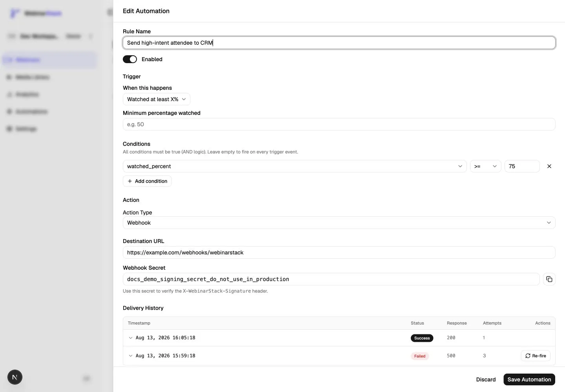The image size is (565, 392).
Task: Click the round N avatar icon at the bottom left
Action: pyautogui.click(x=15, y=377)
